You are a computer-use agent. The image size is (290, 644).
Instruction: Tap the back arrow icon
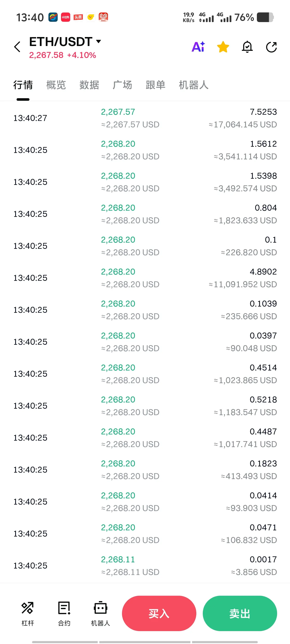coord(17,47)
